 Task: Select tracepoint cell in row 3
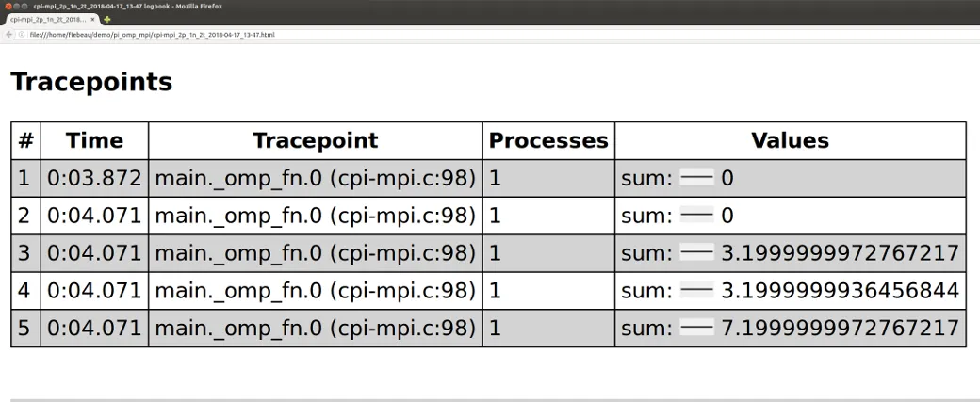(315, 253)
